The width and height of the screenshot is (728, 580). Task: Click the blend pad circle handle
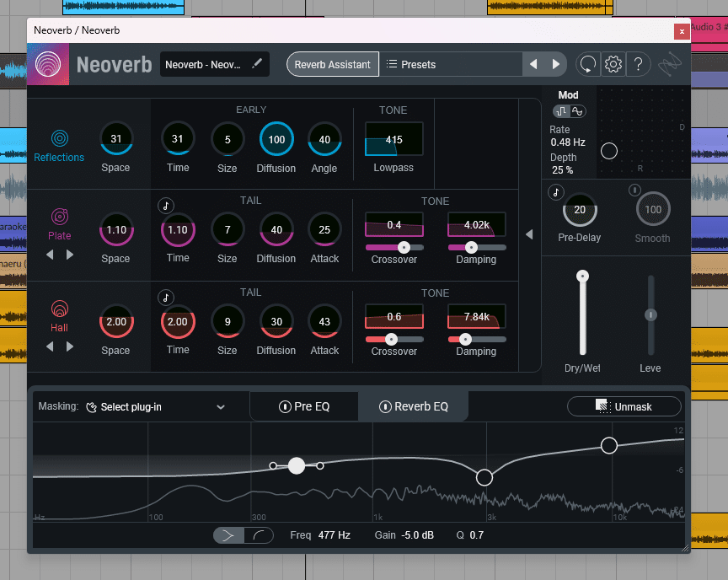click(608, 151)
